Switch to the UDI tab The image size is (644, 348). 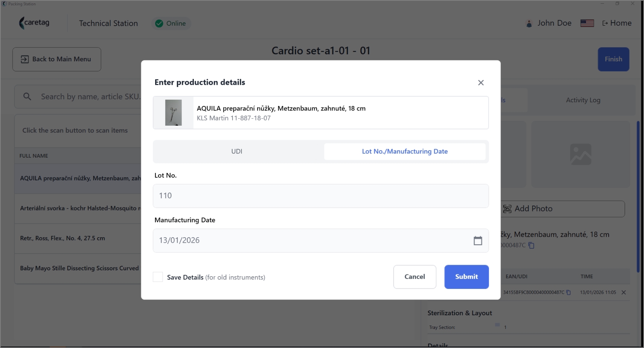tap(237, 151)
